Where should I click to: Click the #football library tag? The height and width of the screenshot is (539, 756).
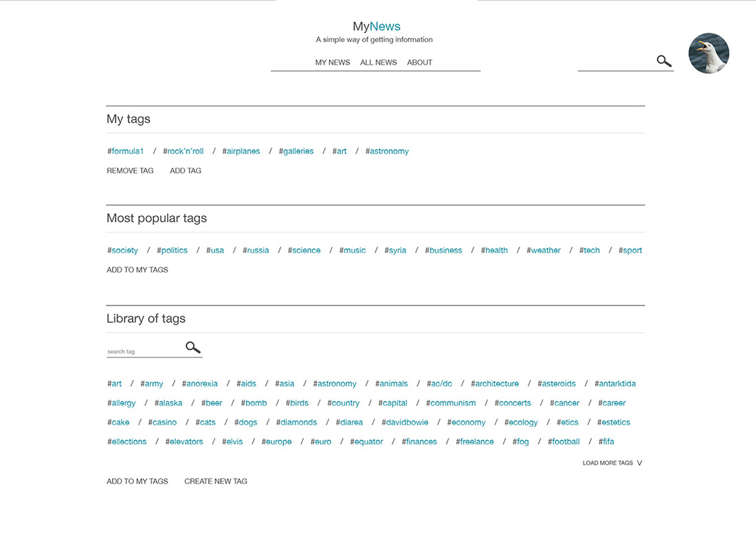click(564, 441)
